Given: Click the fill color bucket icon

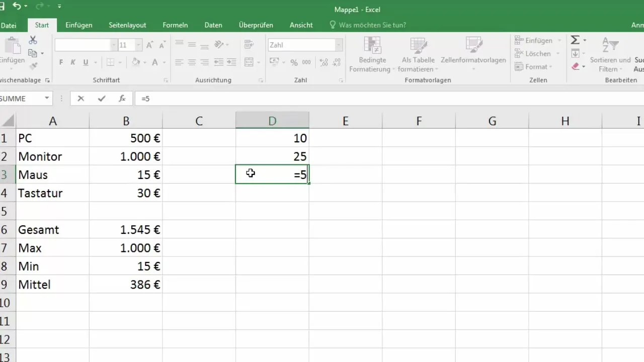Looking at the screenshot, I should click(x=135, y=62).
